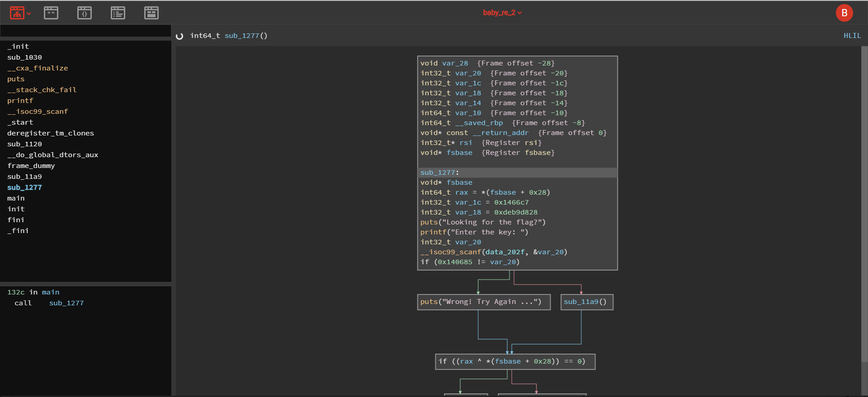This screenshot has width=868, height=397.
Task: Select sub_11a9 in the function list
Action: pyautogui.click(x=24, y=177)
